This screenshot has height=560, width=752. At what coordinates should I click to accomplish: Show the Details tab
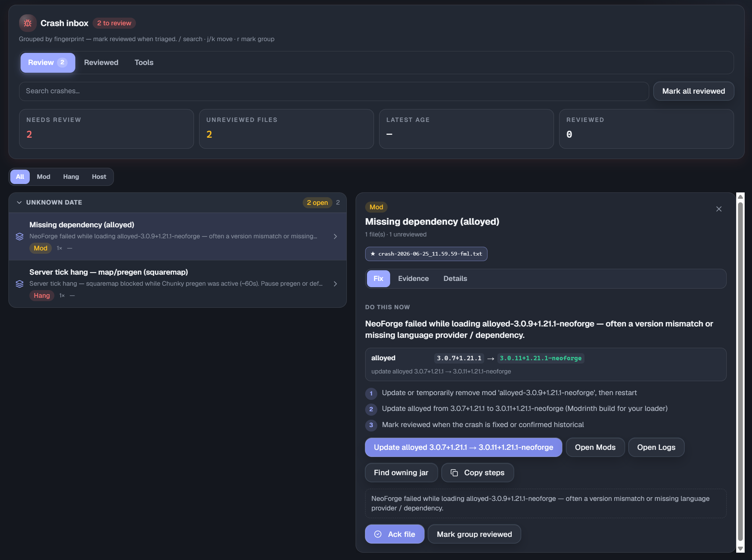pyautogui.click(x=455, y=279)
